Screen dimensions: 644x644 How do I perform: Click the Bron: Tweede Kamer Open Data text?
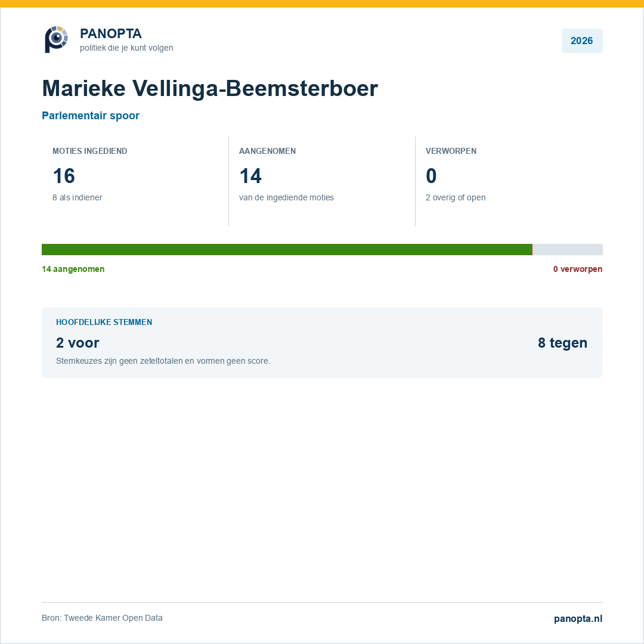[x=103, y=618]
